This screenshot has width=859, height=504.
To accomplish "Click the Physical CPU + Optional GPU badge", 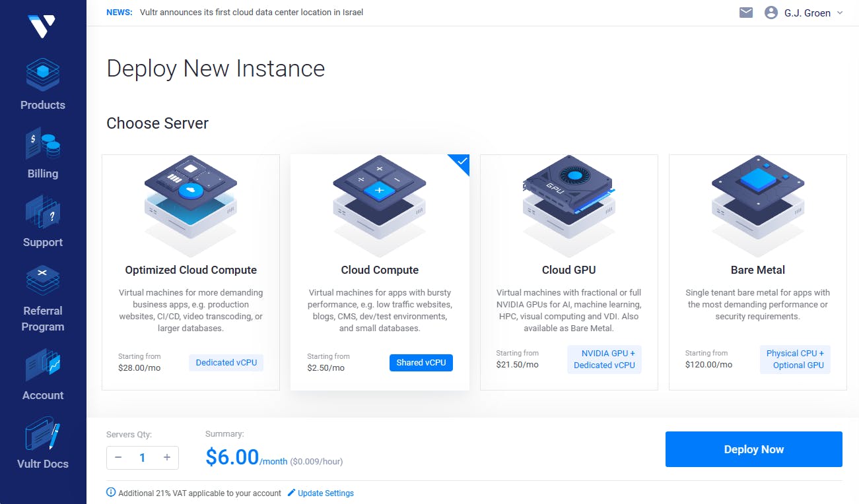I will click(795, 359).
